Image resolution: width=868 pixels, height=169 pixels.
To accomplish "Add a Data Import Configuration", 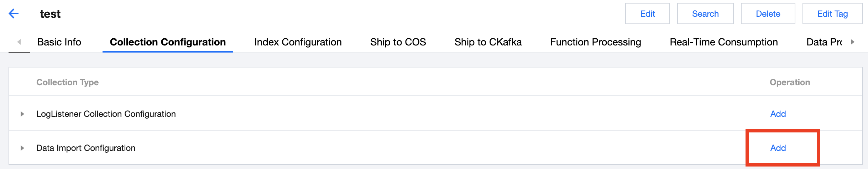I will (x=778, y=148).
